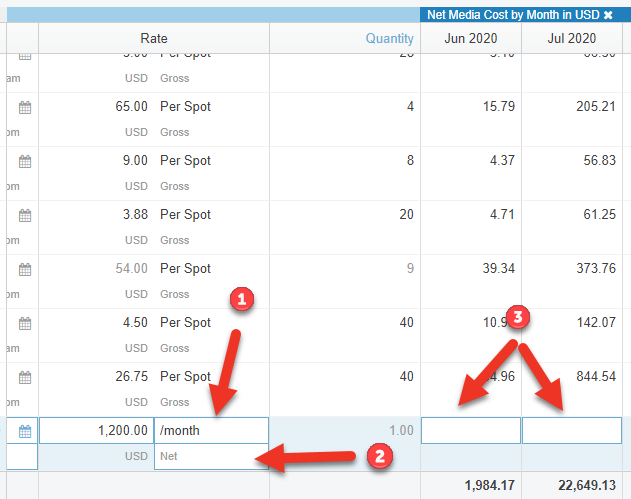Open the Net rate type field
The image size is (631, 499).
[210, 456]
